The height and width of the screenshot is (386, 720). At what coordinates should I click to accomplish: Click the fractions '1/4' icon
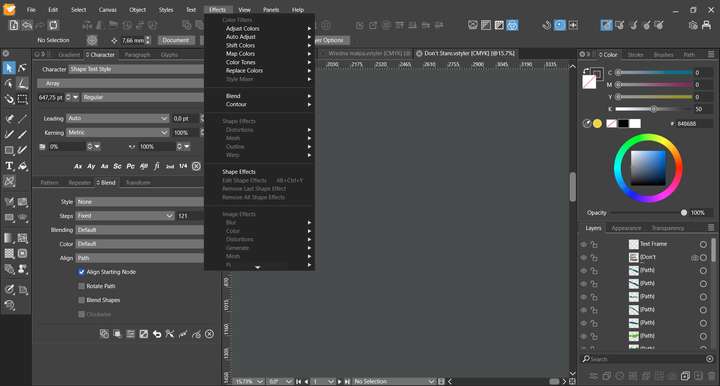tap(183, 166)
